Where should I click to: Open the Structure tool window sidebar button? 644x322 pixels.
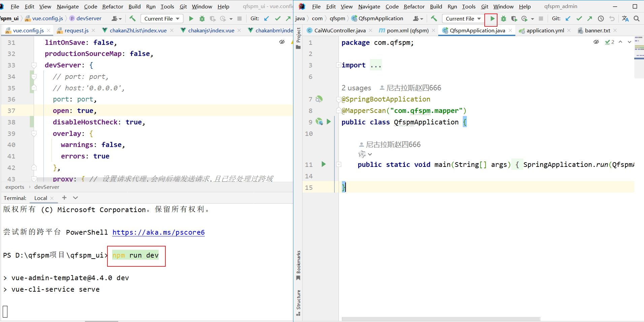click(298, 302)
